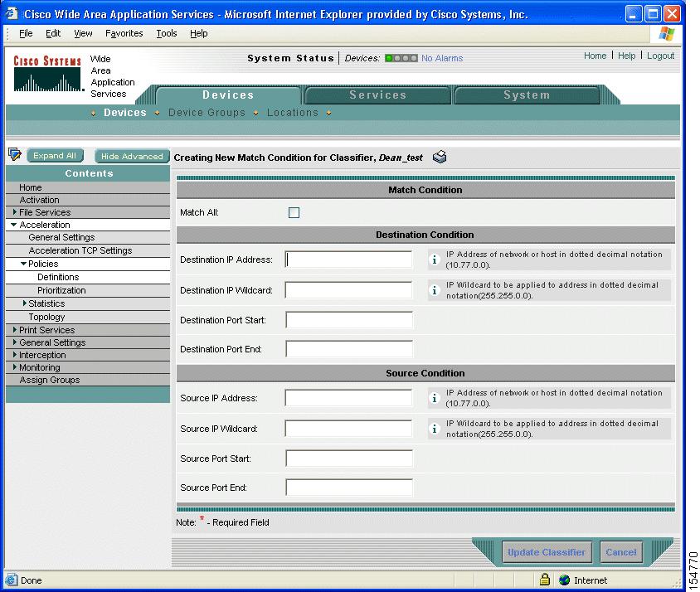Image resolution: width=700 pixels, height=592 pixels.
Task: Focus the Source Port Start field
Action: click(x=349, y=459)
